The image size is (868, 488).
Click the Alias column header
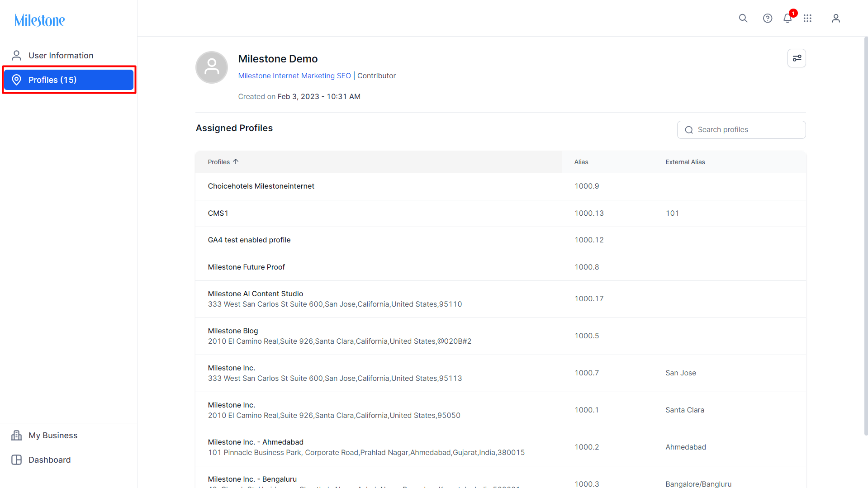pos(581,162)
